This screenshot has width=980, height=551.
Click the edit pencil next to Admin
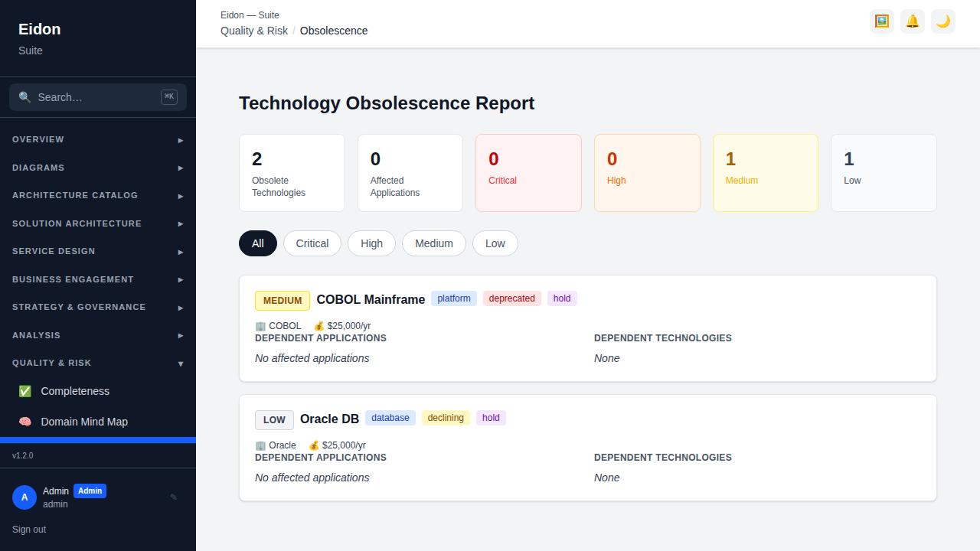point(174,497)
